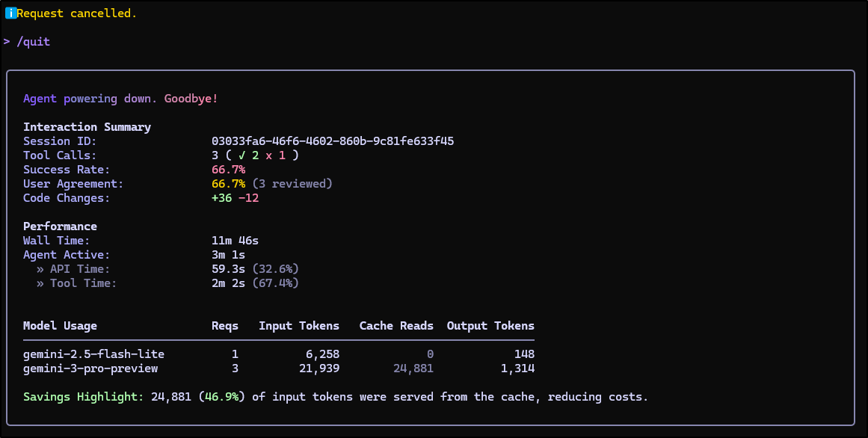Image resolution: width=868 pixels, height=438 pixels.
Task: Click the green checkmark in Tool Calls
Action: click(242, 155)
